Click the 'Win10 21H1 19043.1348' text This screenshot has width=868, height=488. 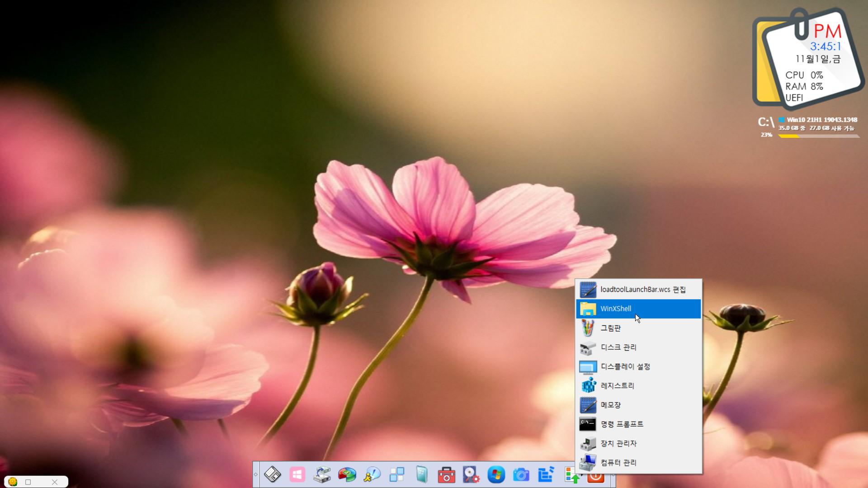point(822,120)
